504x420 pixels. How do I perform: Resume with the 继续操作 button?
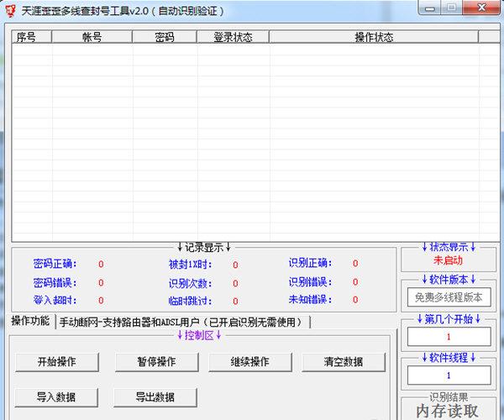(250, 362)
